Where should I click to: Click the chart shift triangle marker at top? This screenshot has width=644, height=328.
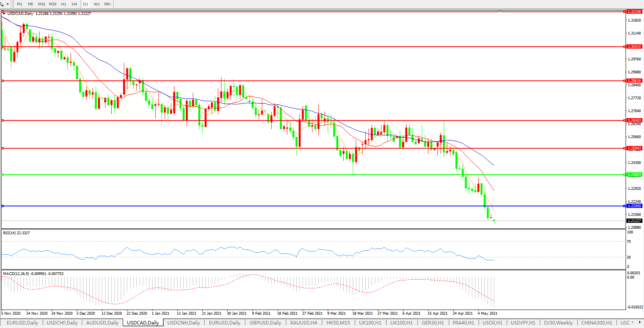[500, 12]
